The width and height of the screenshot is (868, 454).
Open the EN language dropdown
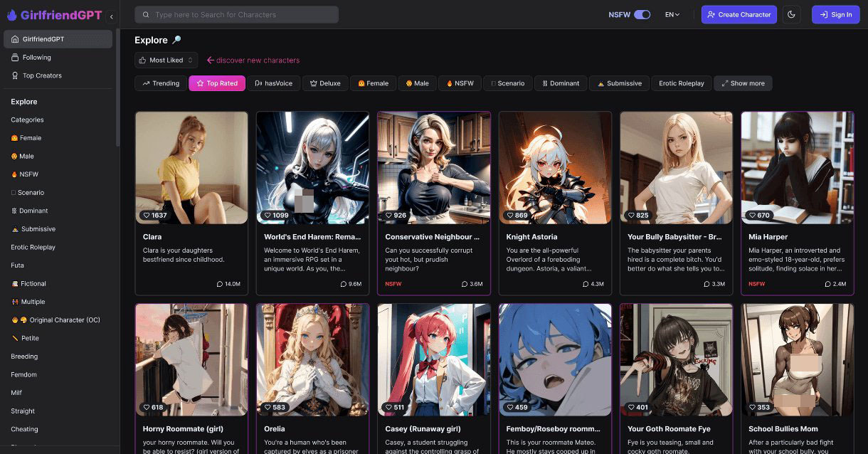coord(672,14)
